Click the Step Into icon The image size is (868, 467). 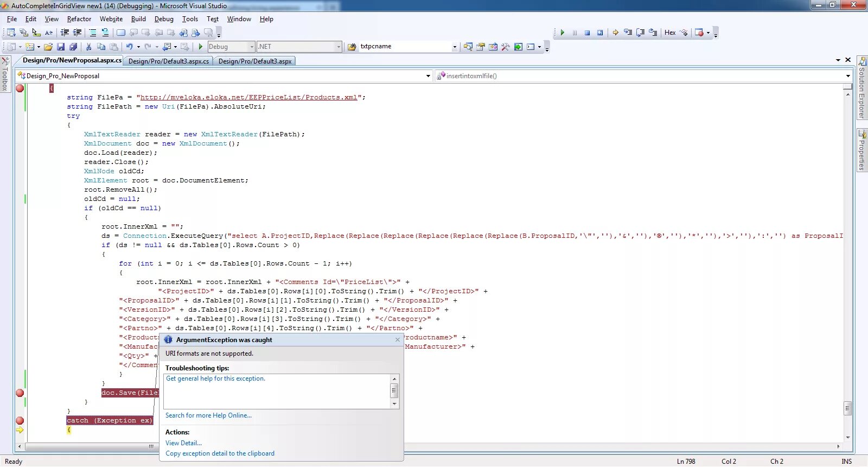tap(628, 33)
